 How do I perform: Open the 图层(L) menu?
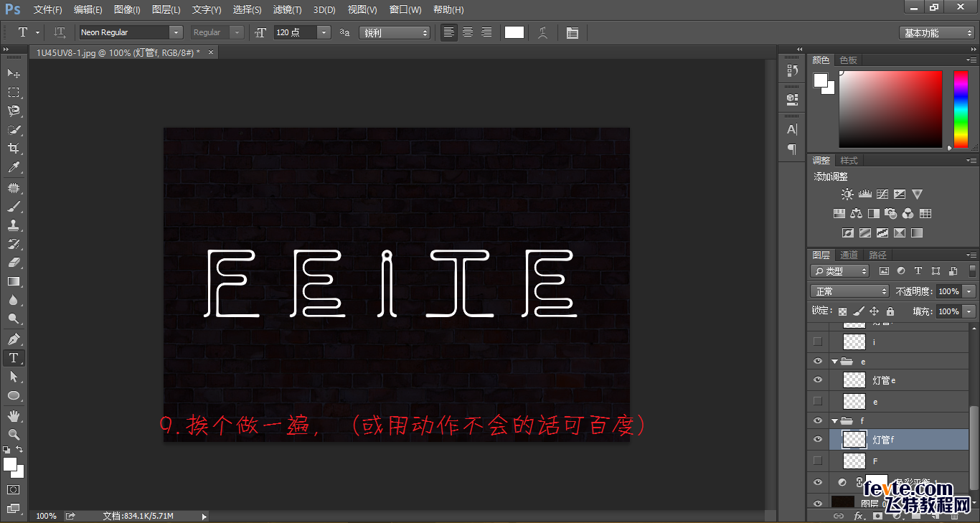tap(166, 9)
